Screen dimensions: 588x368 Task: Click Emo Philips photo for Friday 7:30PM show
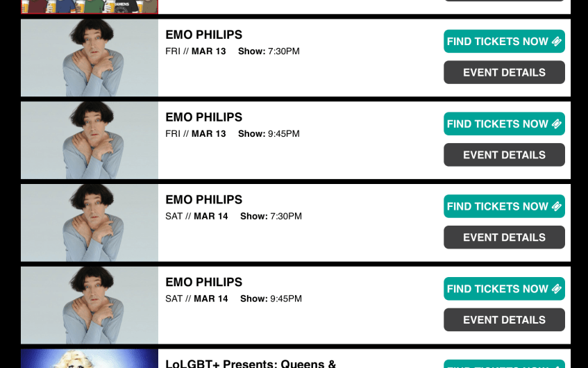[x=90, y=58]
